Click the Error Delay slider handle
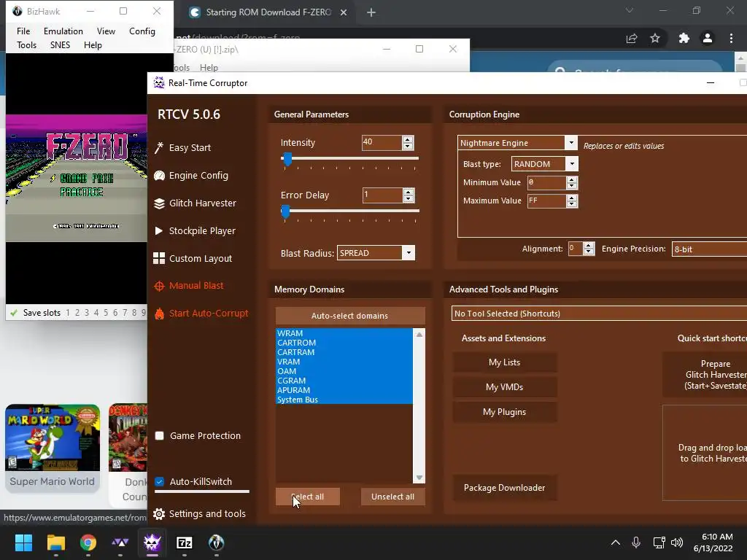 pos(285,211)
